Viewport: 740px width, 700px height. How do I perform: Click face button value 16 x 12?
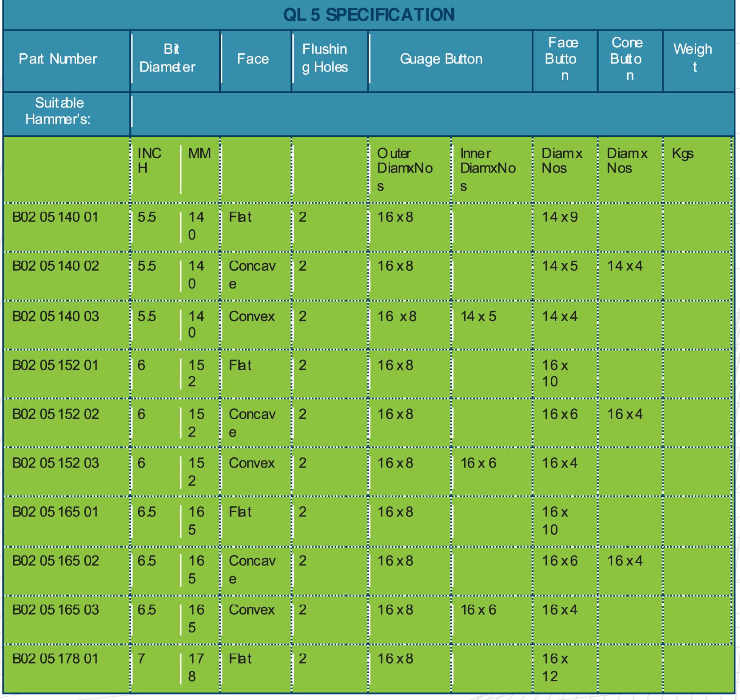[x=555, y=667]
